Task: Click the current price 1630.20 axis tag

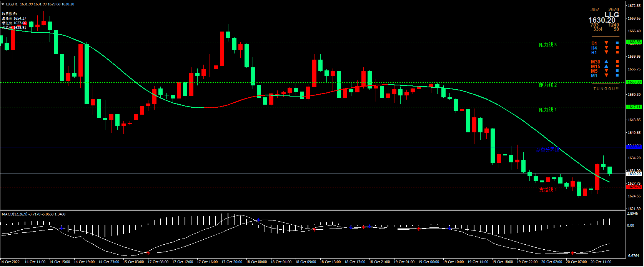Action: pyautogui.click(x=634, y=174)
